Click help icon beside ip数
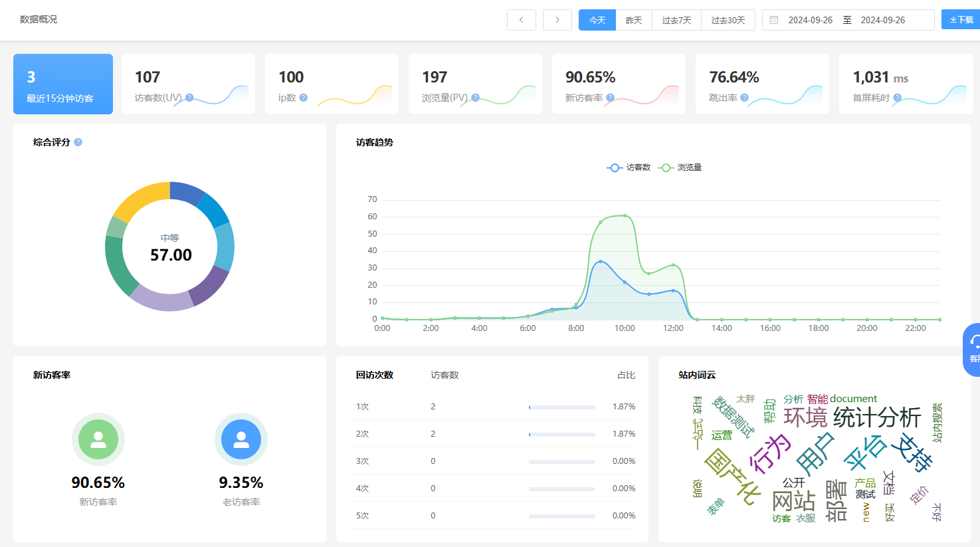 tap(304, 98)
